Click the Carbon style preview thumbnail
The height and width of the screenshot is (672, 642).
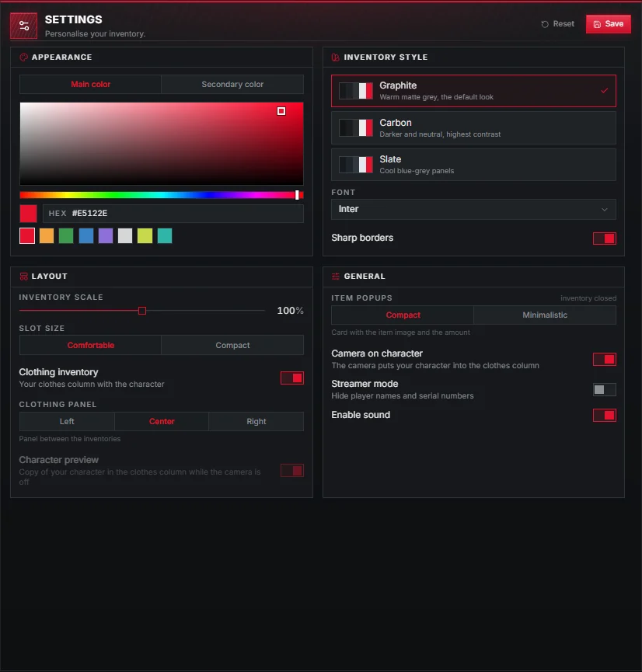355,127
